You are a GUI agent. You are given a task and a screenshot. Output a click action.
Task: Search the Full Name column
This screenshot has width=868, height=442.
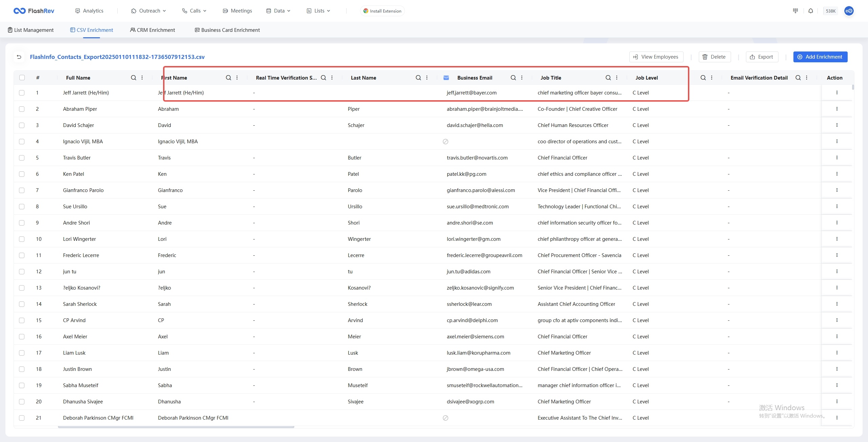pyautogui.click(x=134, y=78)
